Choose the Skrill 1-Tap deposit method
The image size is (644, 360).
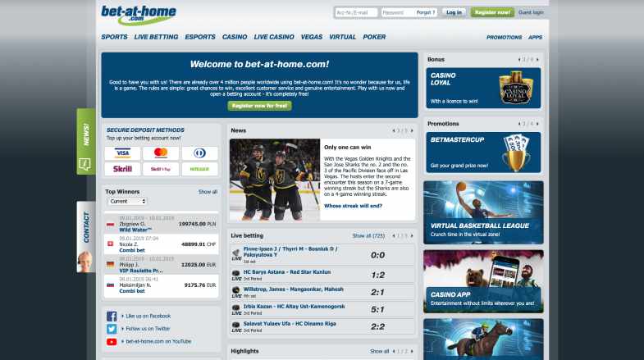click(161, 169)
